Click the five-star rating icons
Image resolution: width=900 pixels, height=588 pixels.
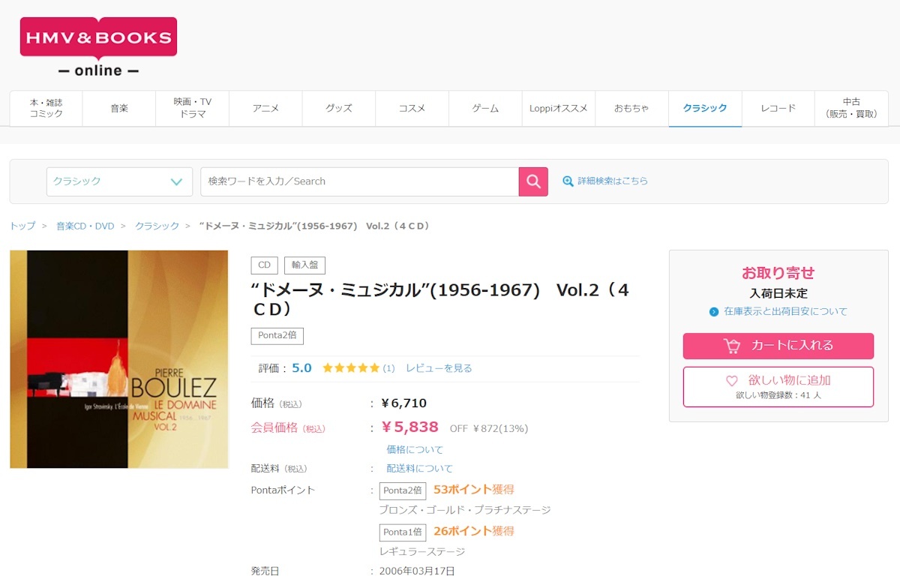tap(351, 367)
